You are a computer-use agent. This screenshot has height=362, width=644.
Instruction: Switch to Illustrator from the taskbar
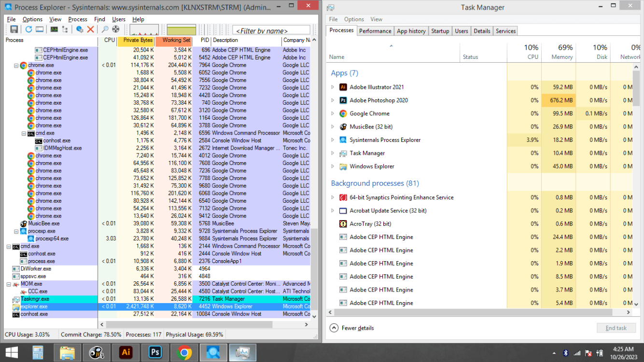pyautogui.click(x=126, y=352)
